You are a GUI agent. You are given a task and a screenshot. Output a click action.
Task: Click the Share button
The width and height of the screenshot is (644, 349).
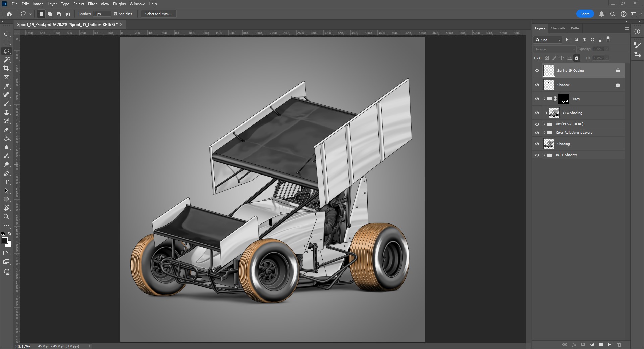[x=585, y=14]
